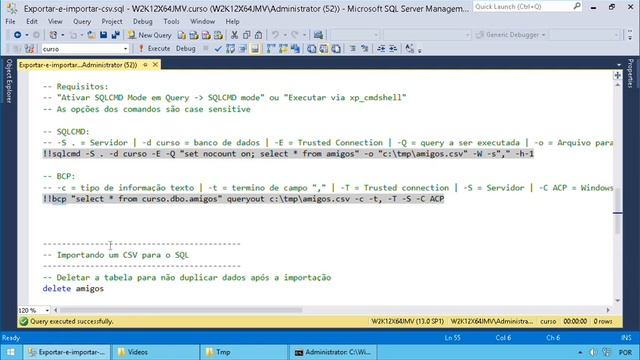The image size is (640, 360).
Task: Click the Navigate Backward arrow icon
Action: coord(17,35)
